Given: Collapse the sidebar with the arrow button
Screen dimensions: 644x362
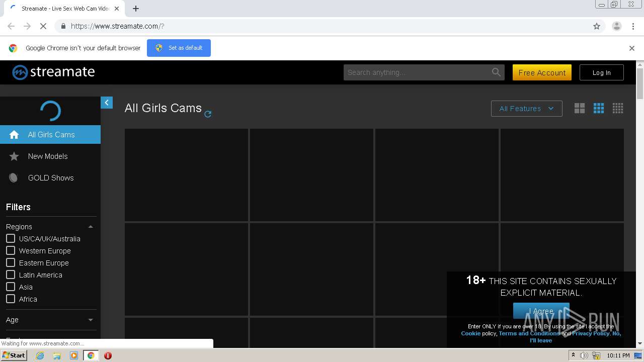Looking at the screenshot, I should [x=107, y=103].
